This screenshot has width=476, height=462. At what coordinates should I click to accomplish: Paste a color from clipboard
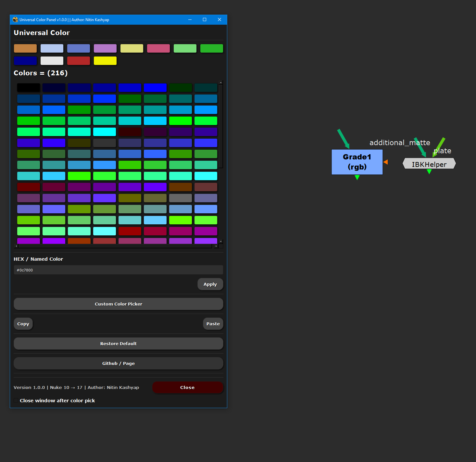213,324
